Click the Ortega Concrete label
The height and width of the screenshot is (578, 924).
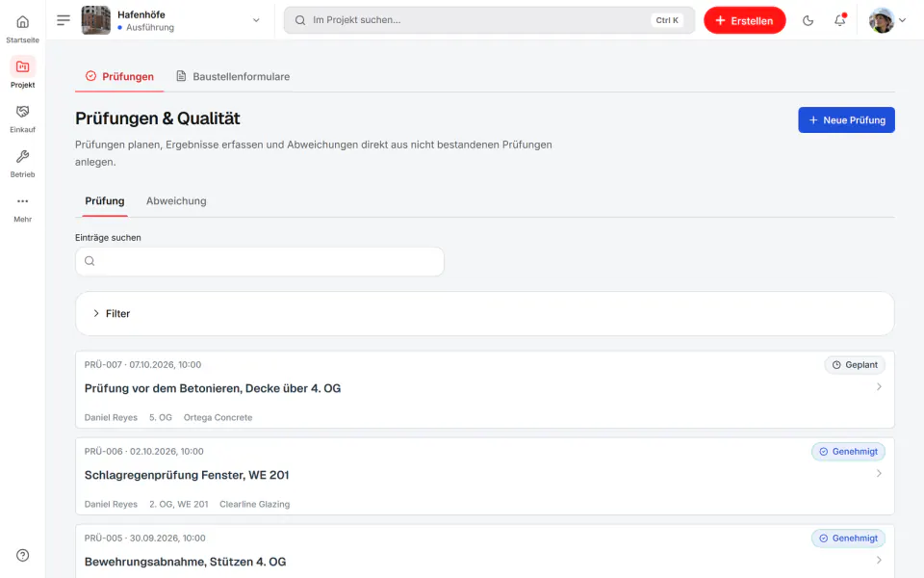tap(218, 417)
